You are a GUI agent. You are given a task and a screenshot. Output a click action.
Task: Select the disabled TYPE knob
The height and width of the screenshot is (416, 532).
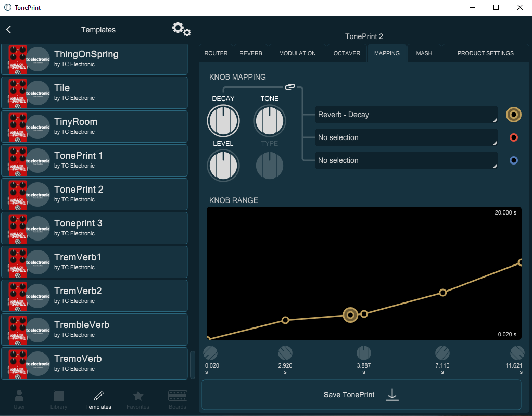click(270, 166)
